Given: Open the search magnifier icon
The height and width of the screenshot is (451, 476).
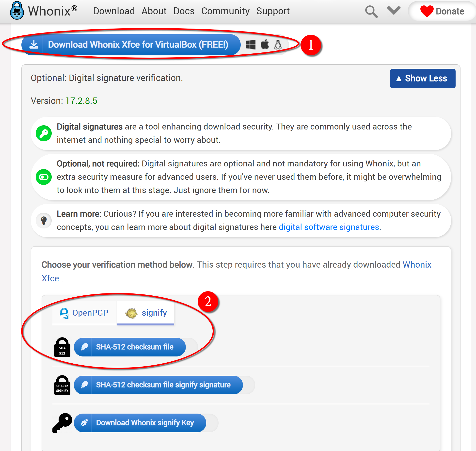Looking at the screenshot, I should coord(371,12).
